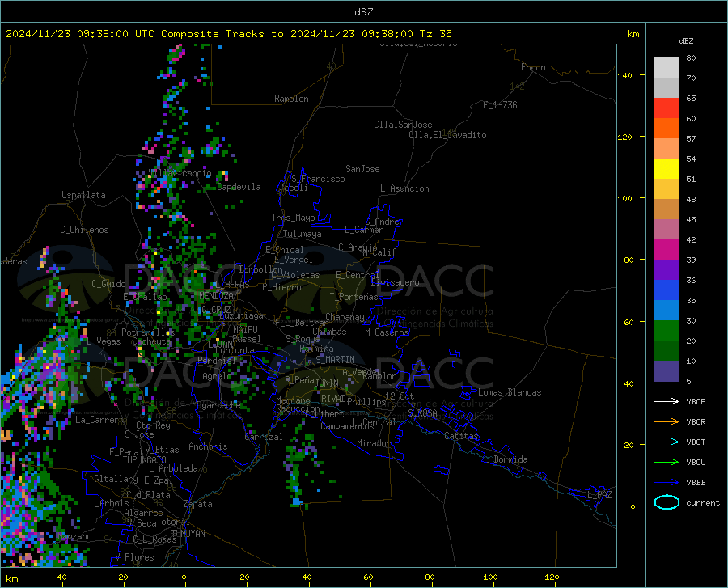The height and width of the screenshot is (588, 728).
Task: Click the Chapanay map label
Action: [345, 317]
